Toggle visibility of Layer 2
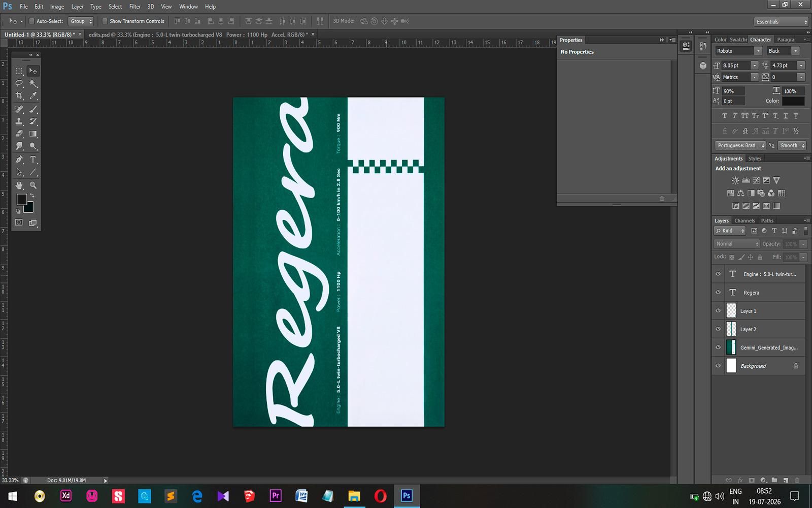812x508 pixels. (718, 329)
